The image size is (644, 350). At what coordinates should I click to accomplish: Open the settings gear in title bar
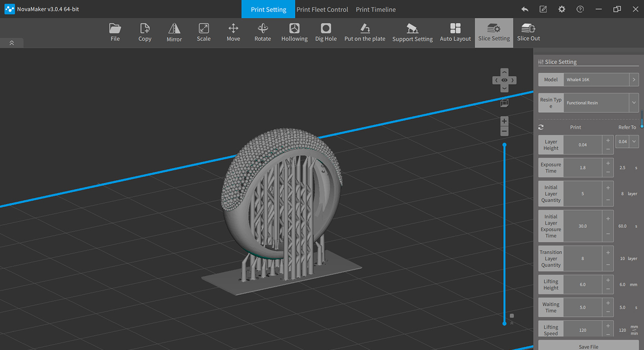(562, 9)
